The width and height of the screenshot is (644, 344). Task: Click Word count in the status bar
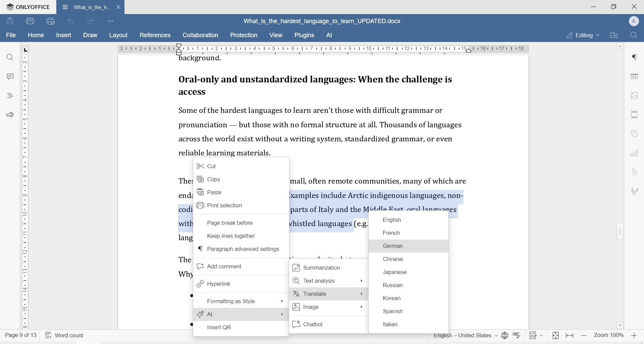(64, 335)
